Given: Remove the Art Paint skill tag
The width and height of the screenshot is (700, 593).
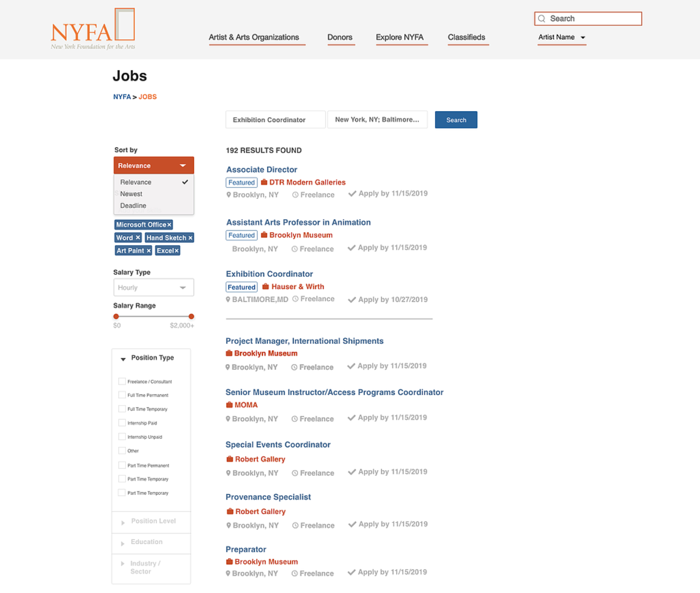Looking at the screenshot, I should coord(148,251).
